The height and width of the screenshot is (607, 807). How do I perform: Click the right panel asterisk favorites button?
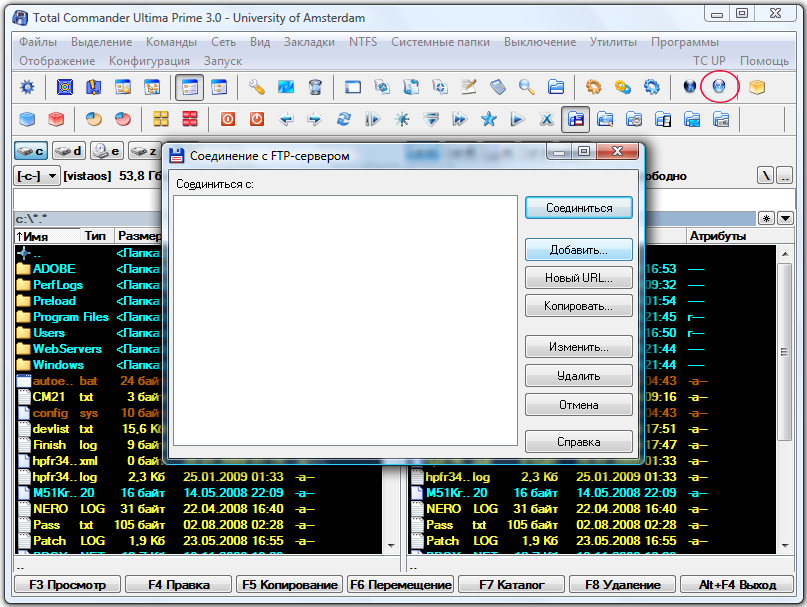coord(766,218)
